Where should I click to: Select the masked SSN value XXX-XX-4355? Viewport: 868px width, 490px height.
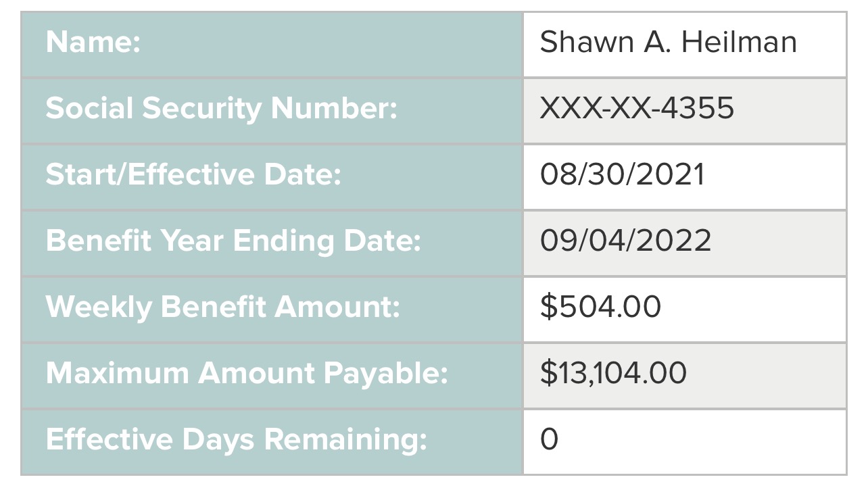coord(636,109)
